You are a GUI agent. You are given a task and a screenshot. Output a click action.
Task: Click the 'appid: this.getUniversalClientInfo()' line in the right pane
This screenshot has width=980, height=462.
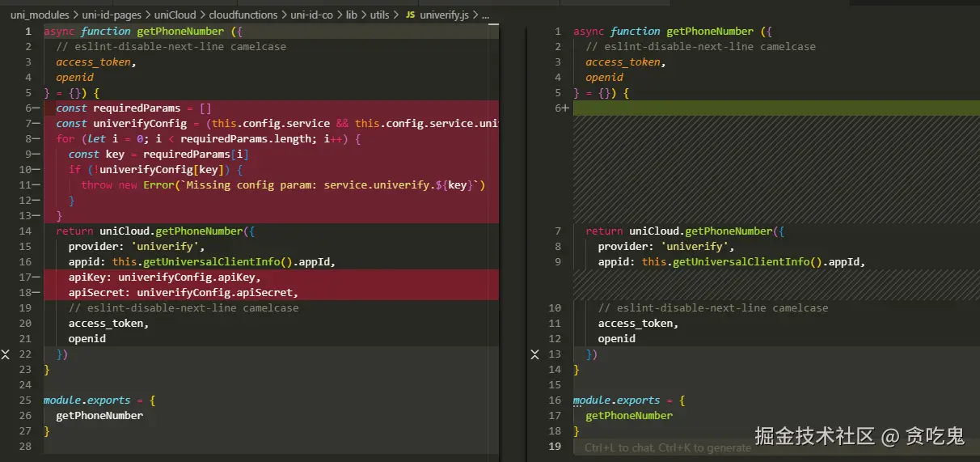[x=732, y=262]
